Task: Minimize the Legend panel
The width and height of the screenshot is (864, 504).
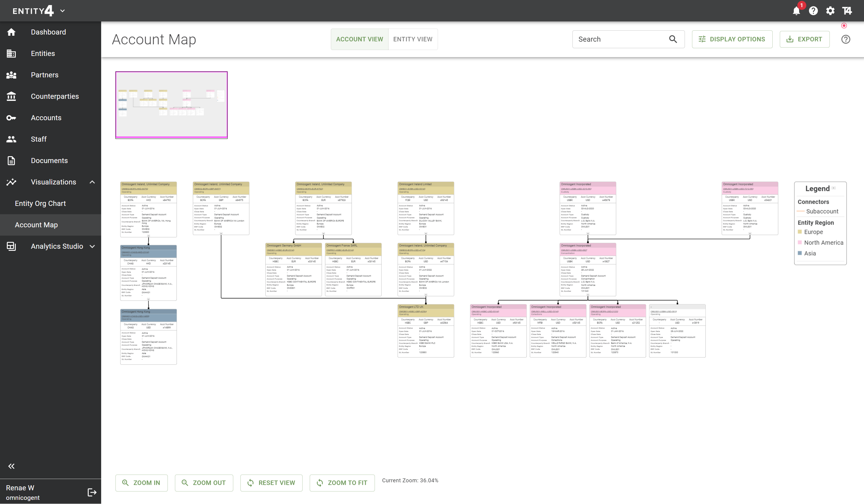Action: click(834, 188)
